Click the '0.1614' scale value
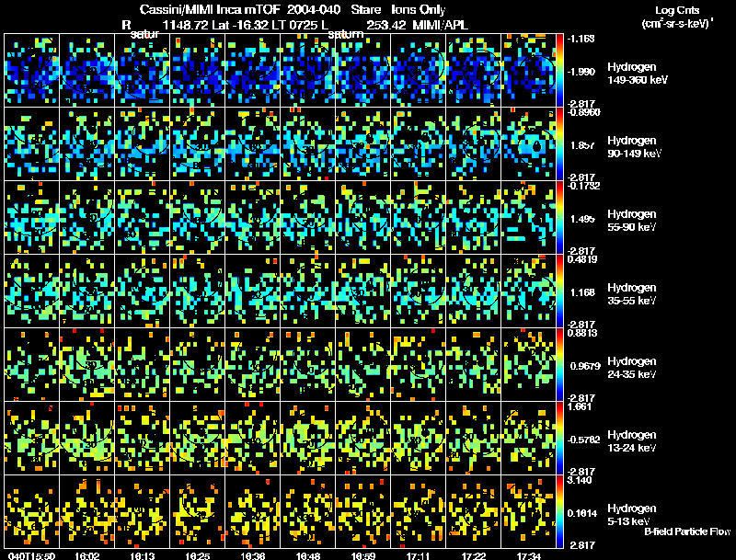This screenshot has width=736, height=560. tap(582, 513)
